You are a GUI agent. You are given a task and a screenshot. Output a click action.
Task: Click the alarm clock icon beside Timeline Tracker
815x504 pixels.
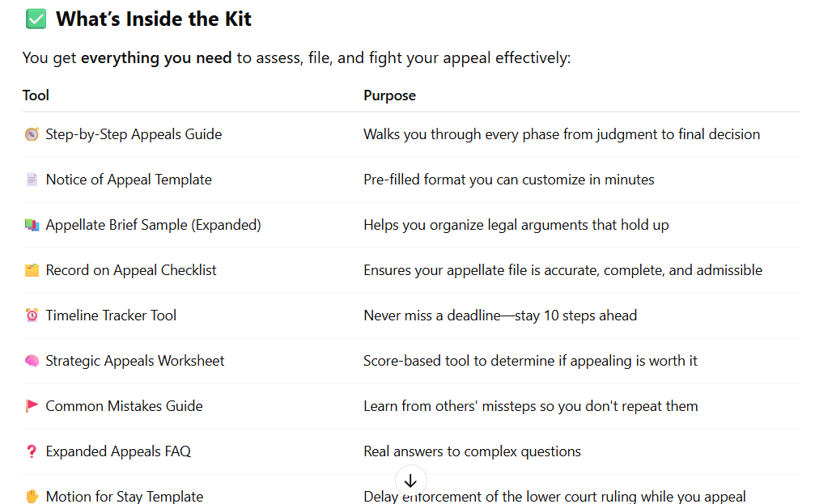(x=32, y=316)
